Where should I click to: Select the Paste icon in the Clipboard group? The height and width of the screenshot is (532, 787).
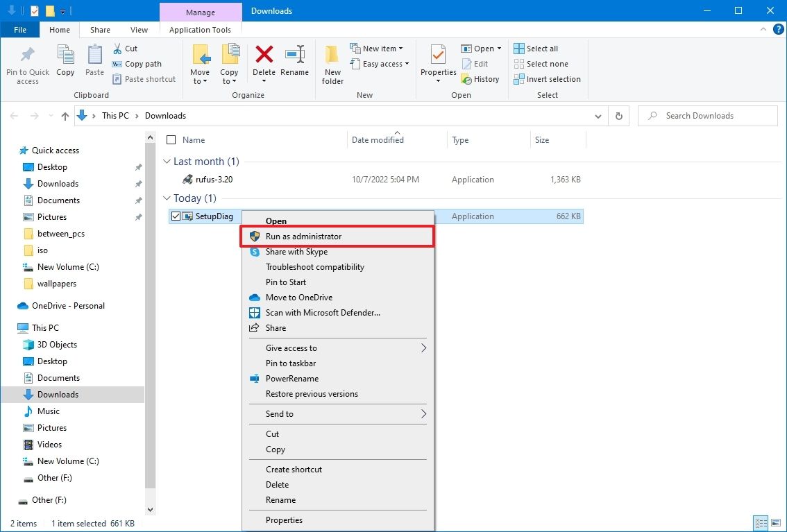tap(94, 61)
